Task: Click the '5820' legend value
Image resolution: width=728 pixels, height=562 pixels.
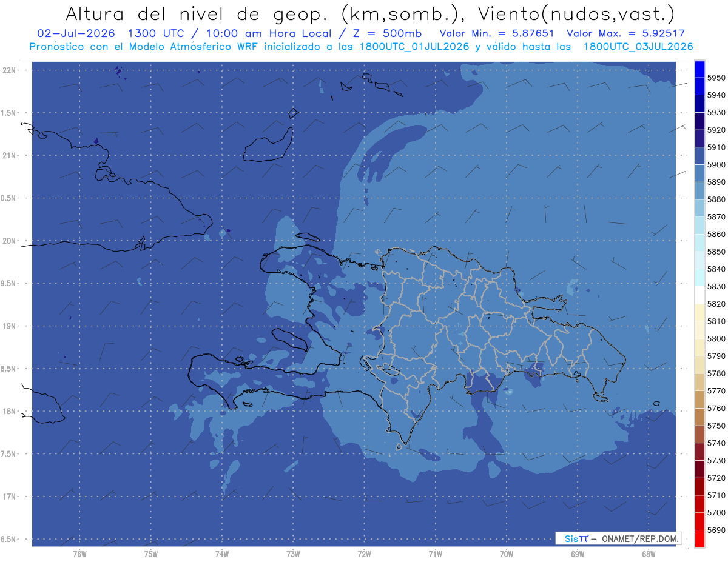Action: (716, 304)
